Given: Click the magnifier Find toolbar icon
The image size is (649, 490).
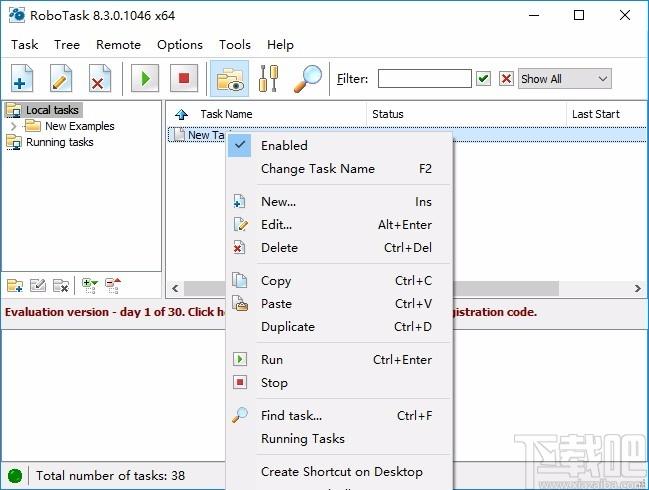Looking at the screenshot, I should [x=308, y=78].
